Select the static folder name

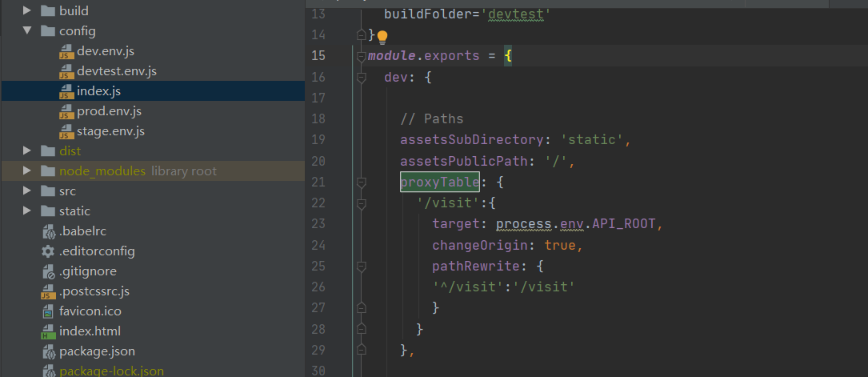(74, 211)
